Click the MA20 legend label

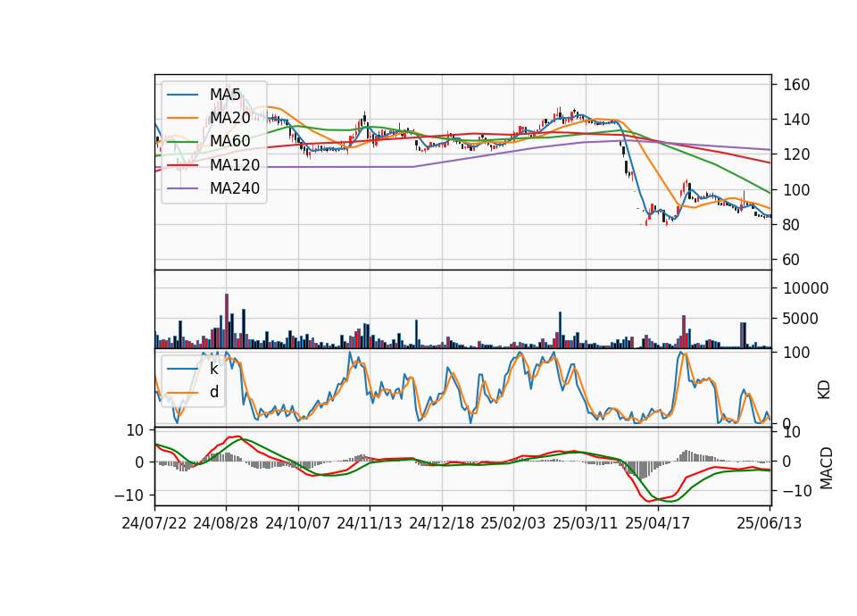229,118
